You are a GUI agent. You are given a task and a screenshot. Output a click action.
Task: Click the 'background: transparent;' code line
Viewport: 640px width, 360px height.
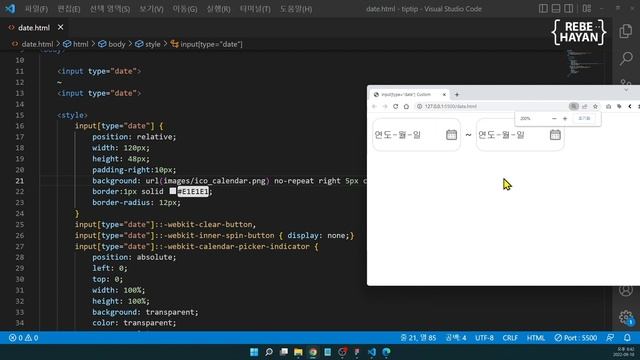[x=145, y=312]
